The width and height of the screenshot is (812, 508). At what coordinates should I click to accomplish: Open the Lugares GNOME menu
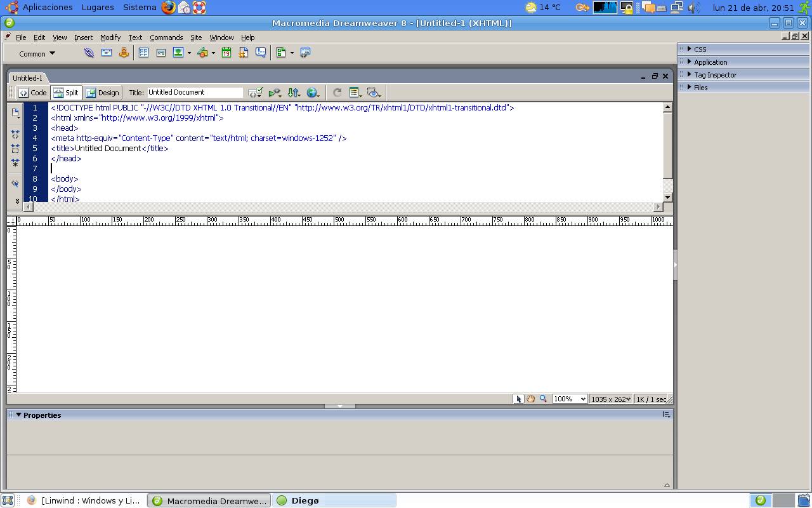pyautogui.click(x=98, y=8)
